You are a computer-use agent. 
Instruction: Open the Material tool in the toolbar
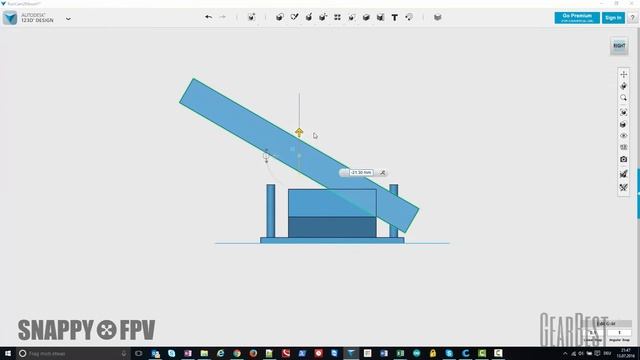[438, 17]
